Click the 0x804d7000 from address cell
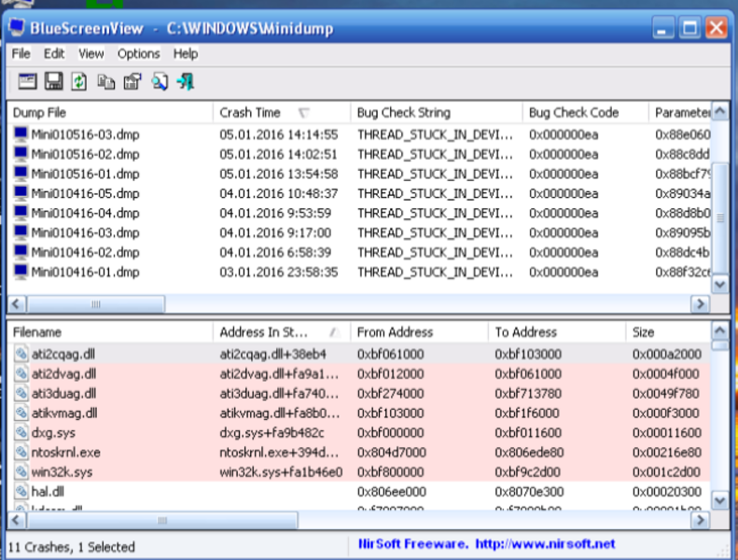 (392, 452)
